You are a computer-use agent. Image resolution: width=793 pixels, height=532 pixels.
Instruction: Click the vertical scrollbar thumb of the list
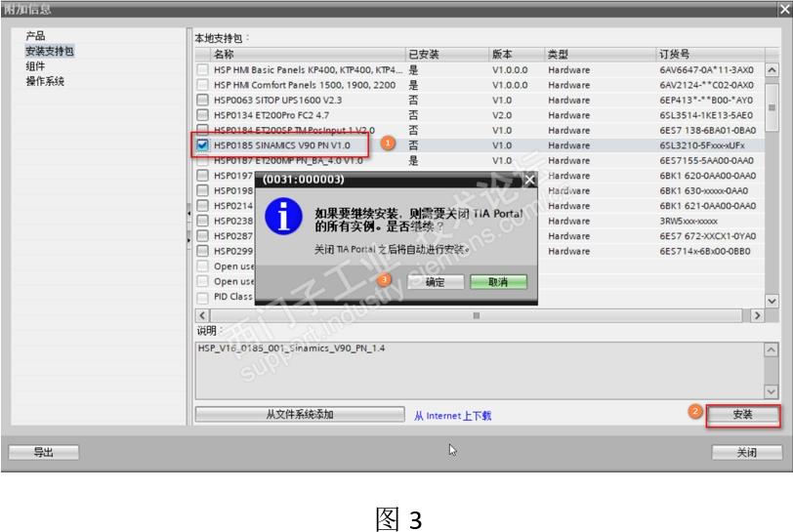772,107
